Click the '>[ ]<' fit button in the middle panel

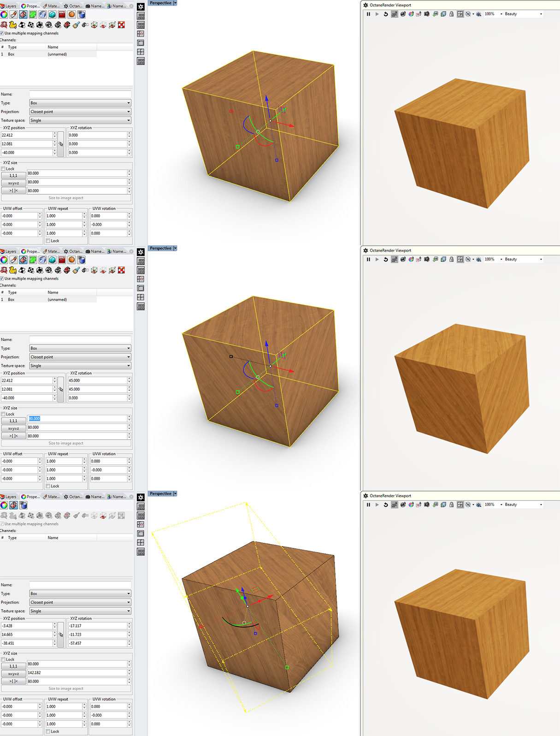[x=13, y=436]
